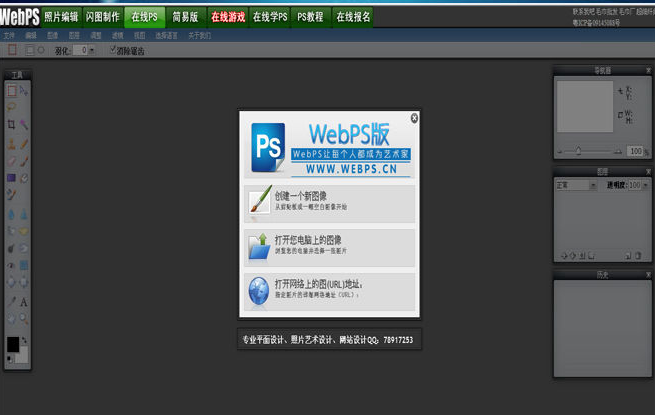Open the 图像 menu
Image resolution: width=655 pixels, height=415 pixels.
[53, 36]
